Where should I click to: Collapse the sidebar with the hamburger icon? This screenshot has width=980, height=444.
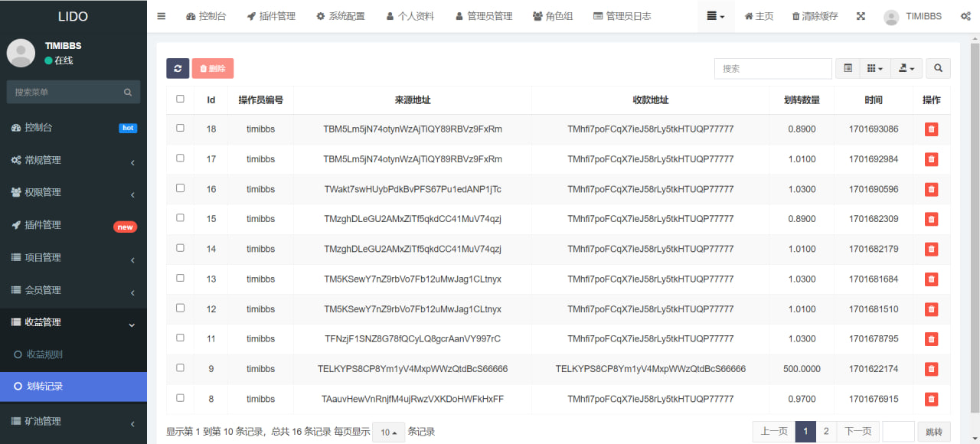tap(161, 15)
